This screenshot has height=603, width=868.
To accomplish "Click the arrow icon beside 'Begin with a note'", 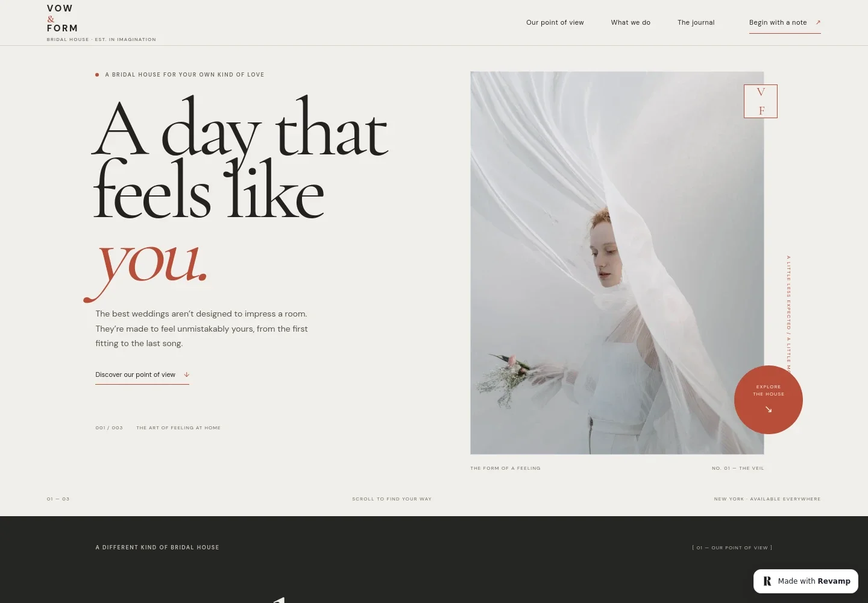I will point(818,22).
